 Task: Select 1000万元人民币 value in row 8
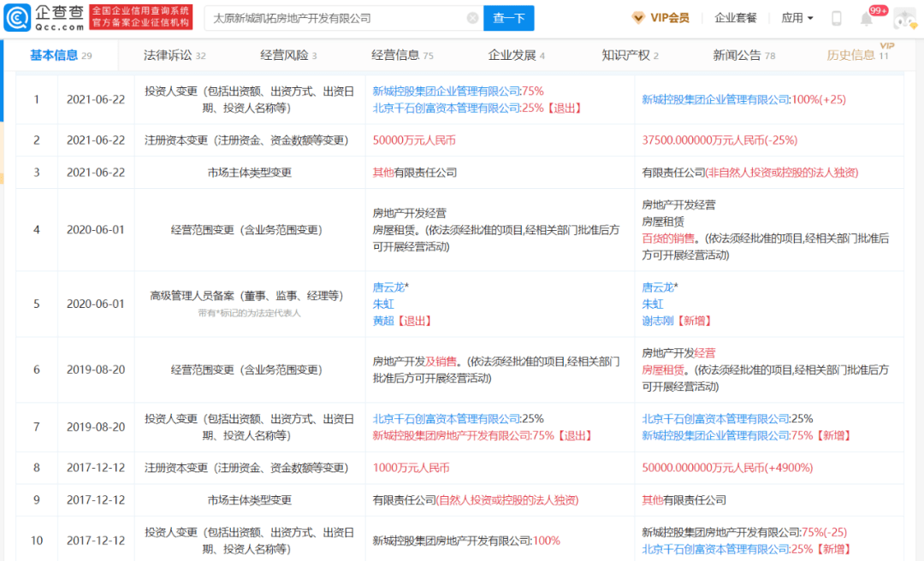tap(411, 468)
